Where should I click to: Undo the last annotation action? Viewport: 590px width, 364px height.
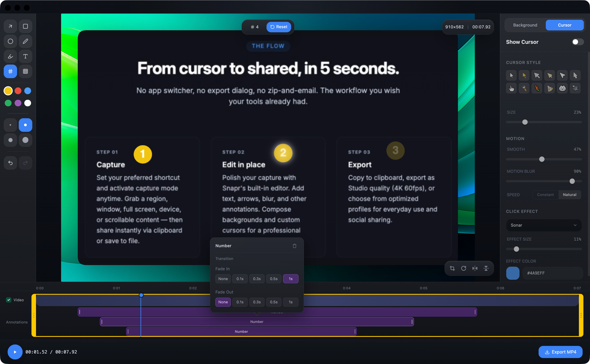pos(10,163)
